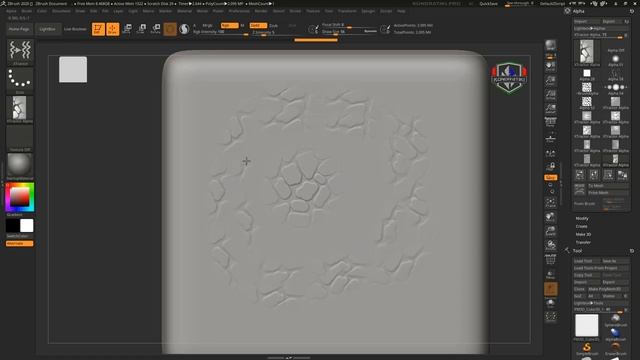Click Make PolyMesh3D in Tool panel
This screenshot has height=360, width=640.
pos(609,289)
